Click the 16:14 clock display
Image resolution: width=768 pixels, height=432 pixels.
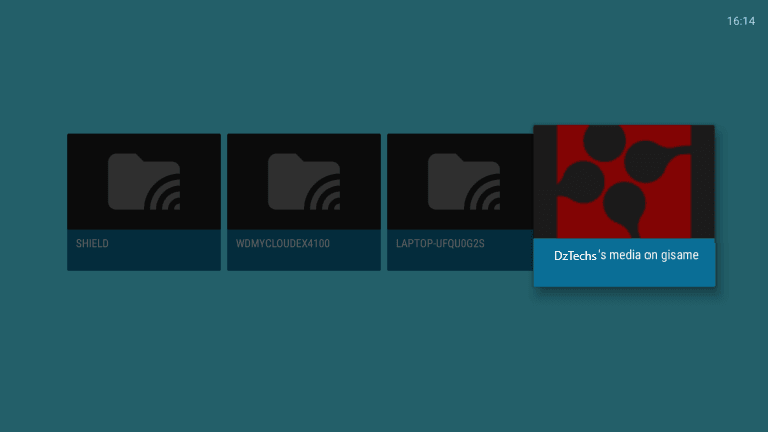pyautogui.click(x=741, y=21)
